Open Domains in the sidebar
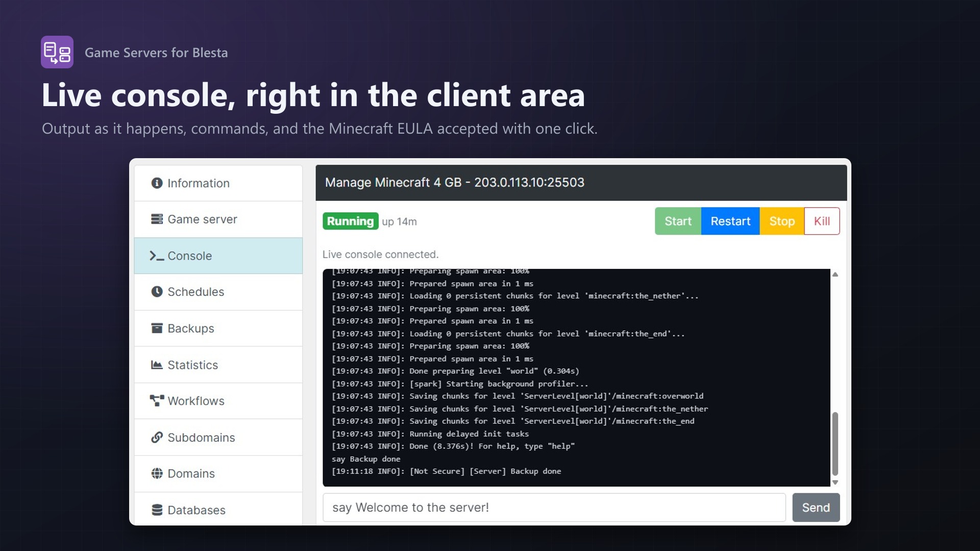 218,474
